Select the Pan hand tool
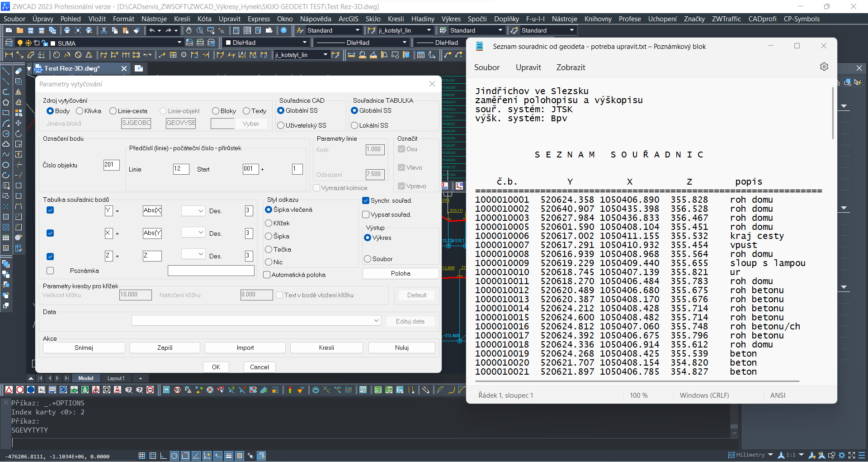 (x=189, y=30)
